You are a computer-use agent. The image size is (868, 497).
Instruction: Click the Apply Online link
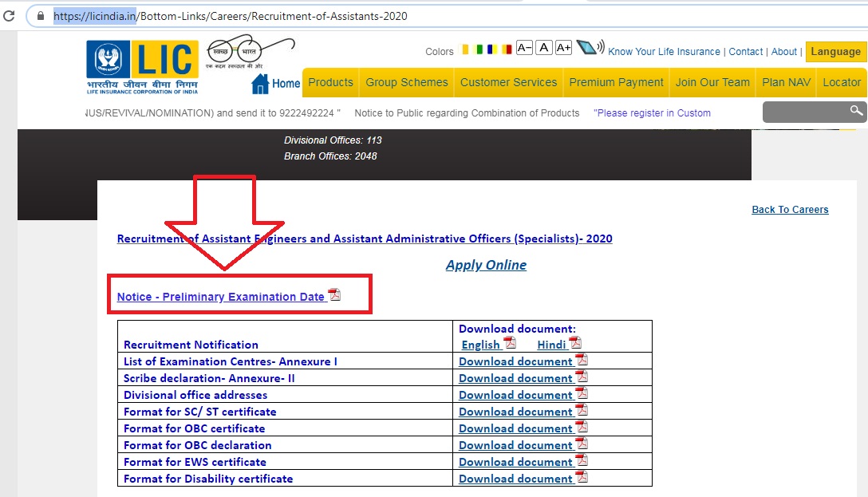[486, 265]
